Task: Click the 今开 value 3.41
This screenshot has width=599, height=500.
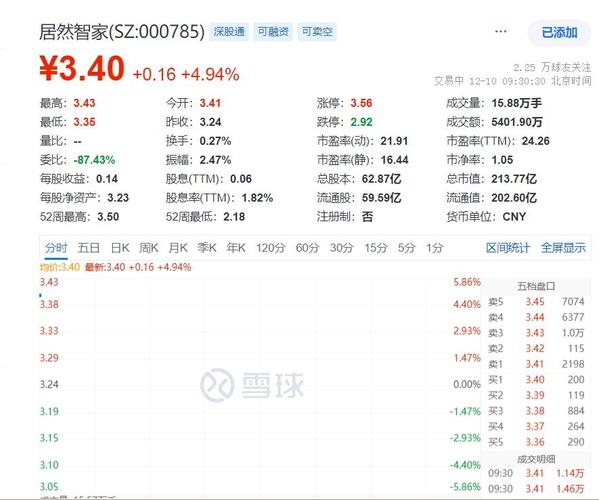Action: click(210, 103)
